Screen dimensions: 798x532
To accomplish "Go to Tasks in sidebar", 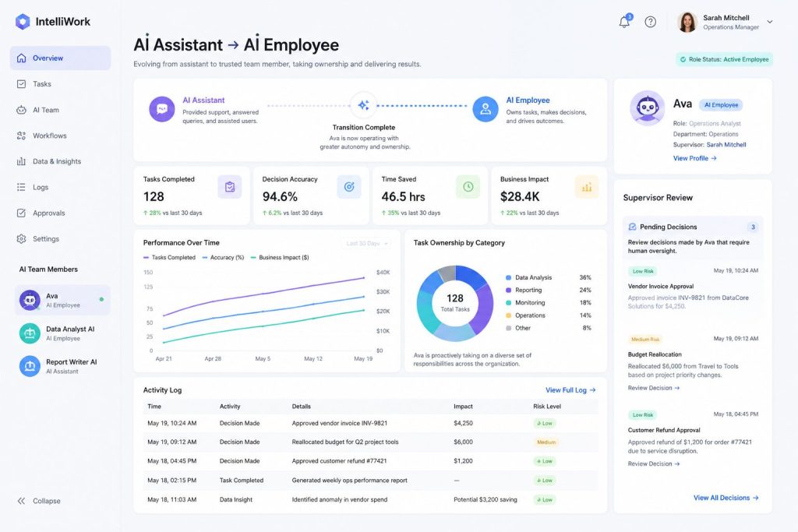I will (x=60, y=84).
